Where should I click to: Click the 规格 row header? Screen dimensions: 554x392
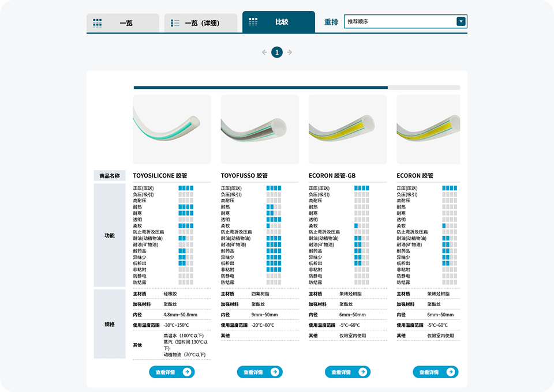(x=110, y=324)
